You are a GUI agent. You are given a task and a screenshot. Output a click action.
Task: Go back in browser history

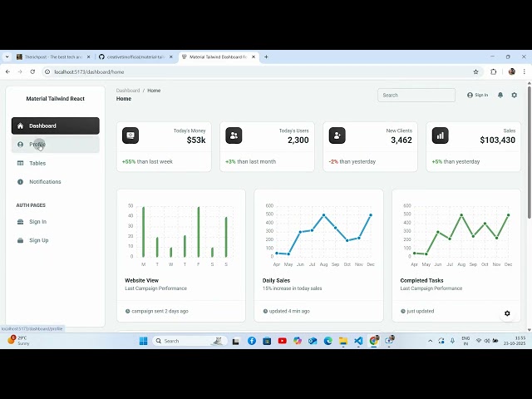tap(7, 72)
